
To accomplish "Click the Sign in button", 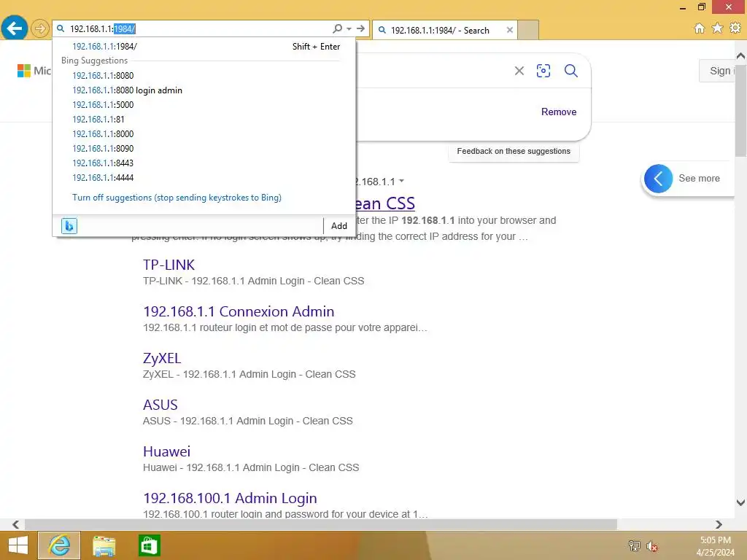I will 718,71.
